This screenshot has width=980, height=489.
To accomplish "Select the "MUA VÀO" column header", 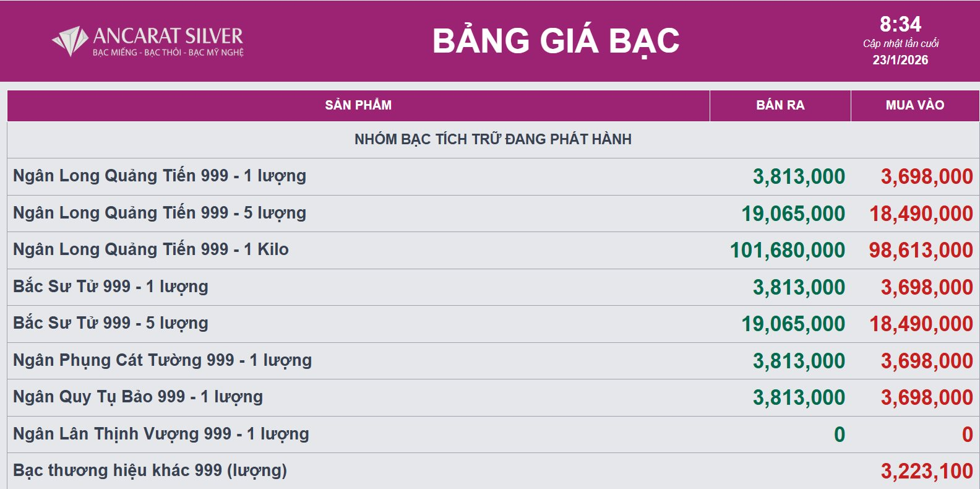I will 914,105.
